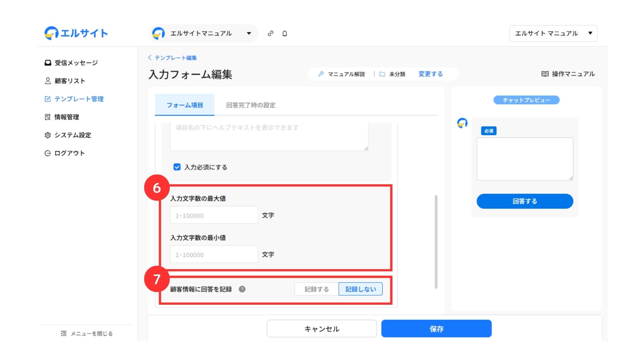
Task: Go back via テンプレート編集 chevron
Action: (150, 58)
